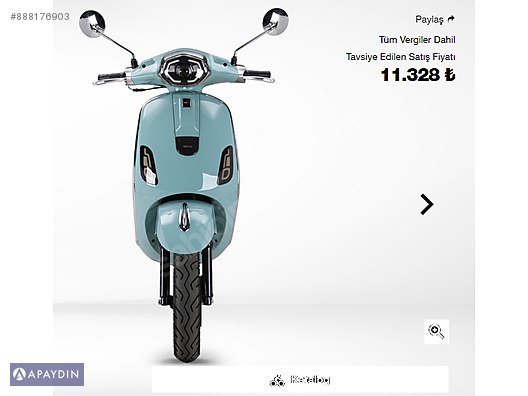Click the scooter's right round mirror
The image size is (528, 396).
(275, 21)
